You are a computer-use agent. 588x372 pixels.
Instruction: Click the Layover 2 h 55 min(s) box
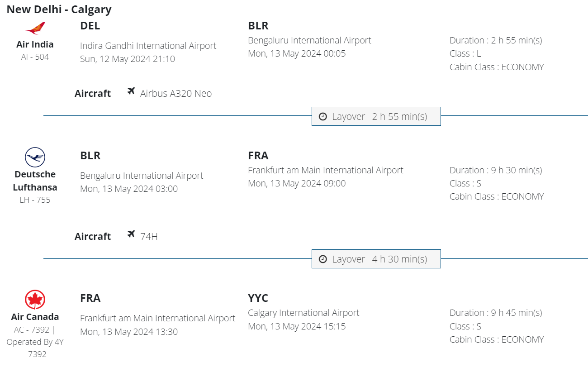coord(376,116)
